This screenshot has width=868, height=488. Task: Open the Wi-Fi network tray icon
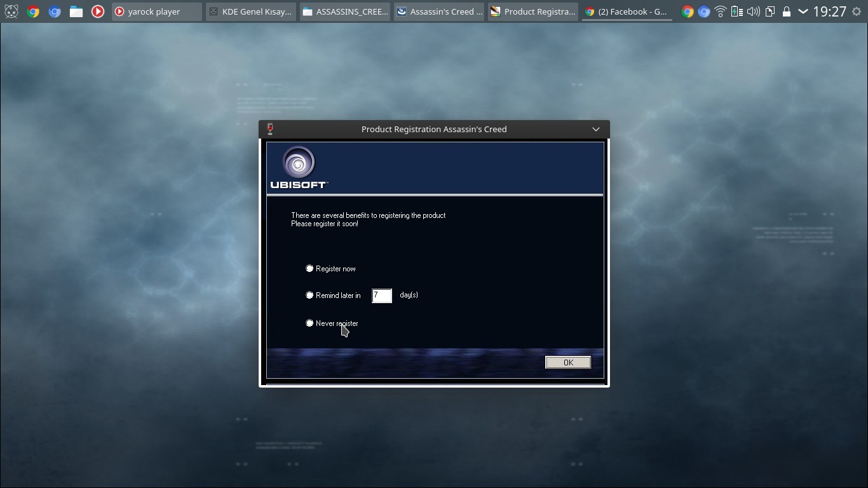[x=720, y=11]
